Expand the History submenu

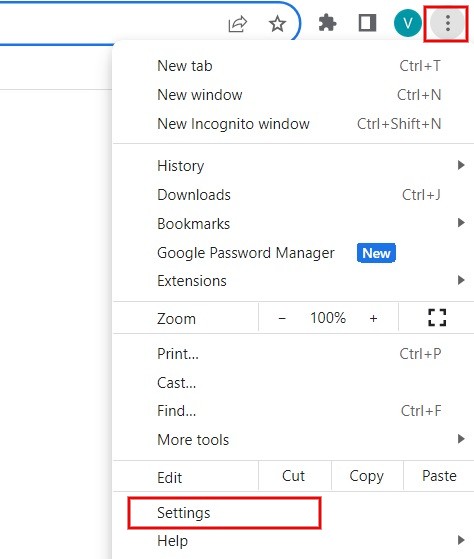(x=294, y=166)
